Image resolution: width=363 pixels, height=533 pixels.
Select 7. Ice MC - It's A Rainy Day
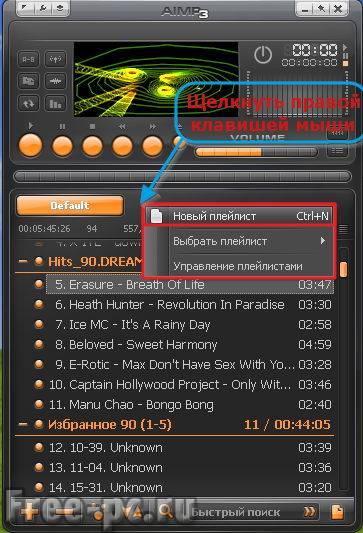[x=190, y=325]
